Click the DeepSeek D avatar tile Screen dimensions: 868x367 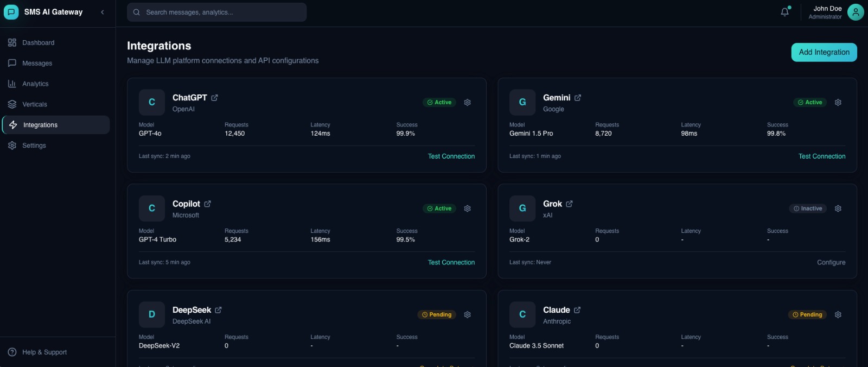pos(152,314)
